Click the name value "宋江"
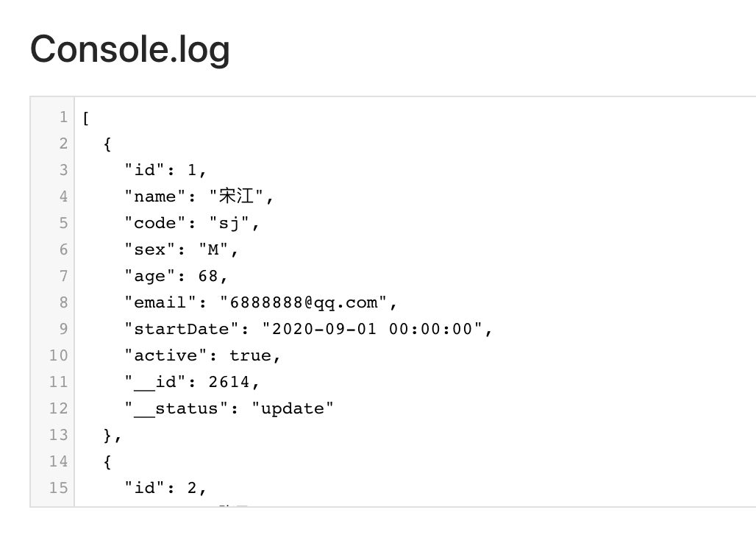756x546 pixels. [240, 196]
